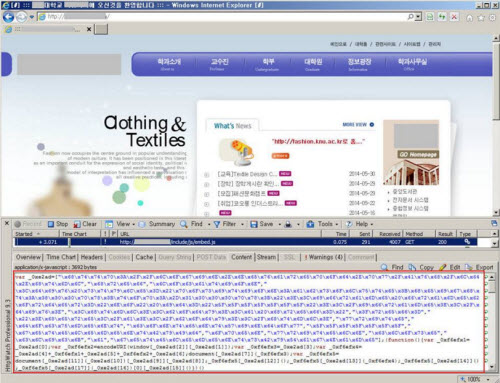Expand the Help dropdown menu

pos(359,224)
